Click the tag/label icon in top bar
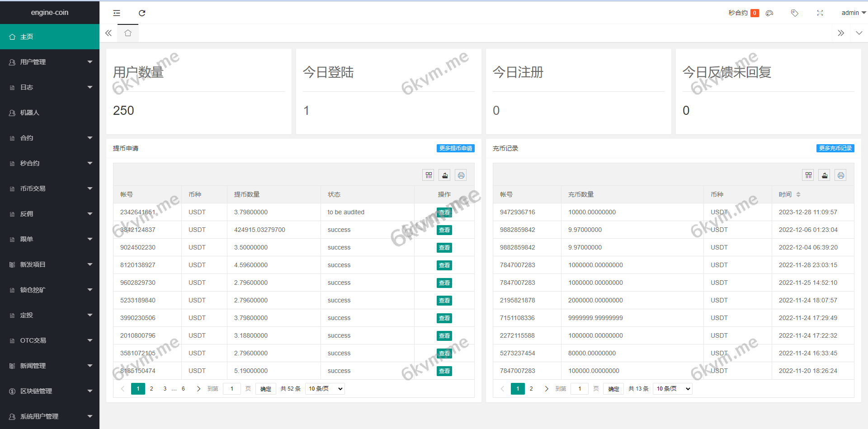 794,13
